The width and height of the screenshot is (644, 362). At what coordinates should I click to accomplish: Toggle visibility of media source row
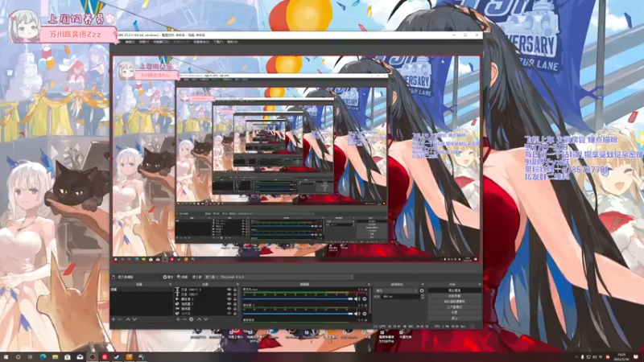229,298
